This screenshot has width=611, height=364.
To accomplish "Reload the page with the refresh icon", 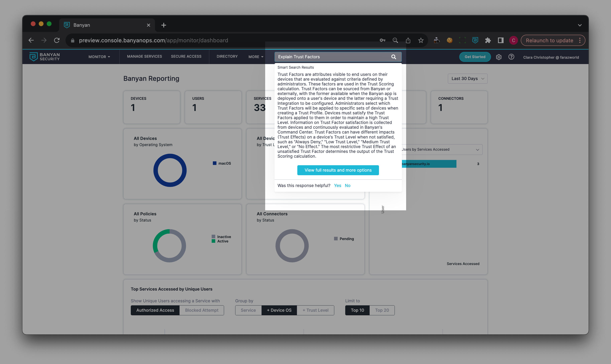I will point(57,41).
